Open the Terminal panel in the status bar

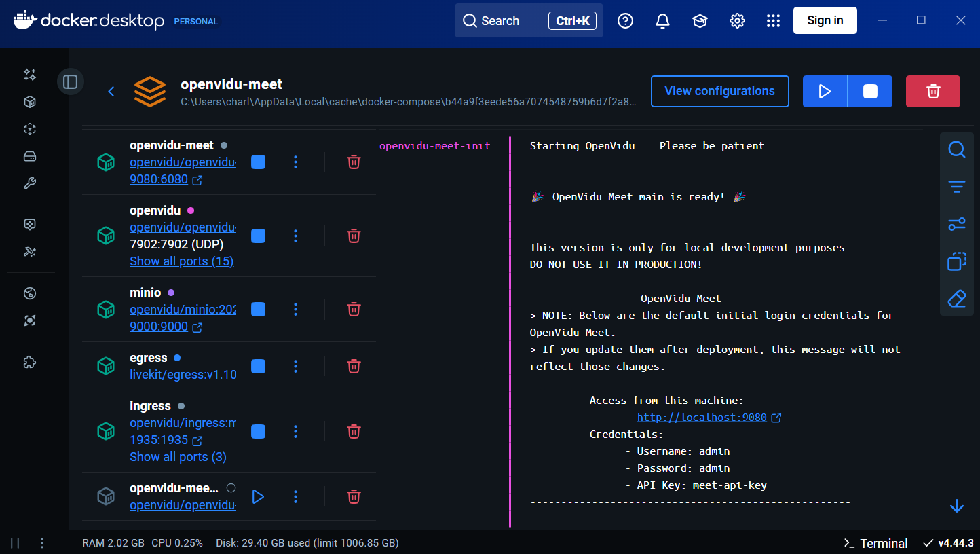[875, 543]
